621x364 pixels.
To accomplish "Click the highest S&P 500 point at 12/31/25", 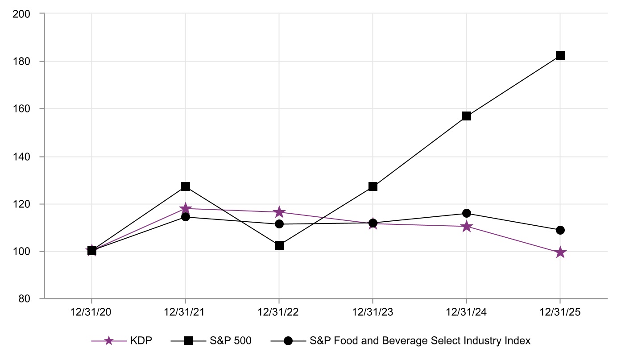I will tap(560, 55).
